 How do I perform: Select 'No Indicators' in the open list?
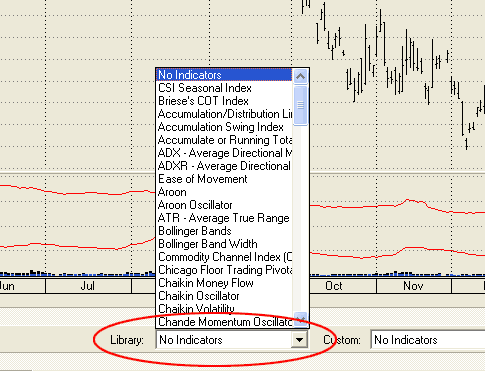(x=224, y=75)
